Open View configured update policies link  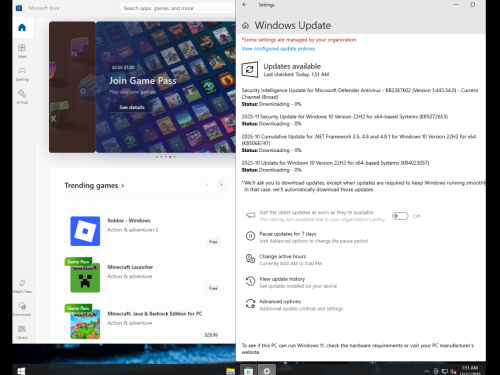click(278, 49)
